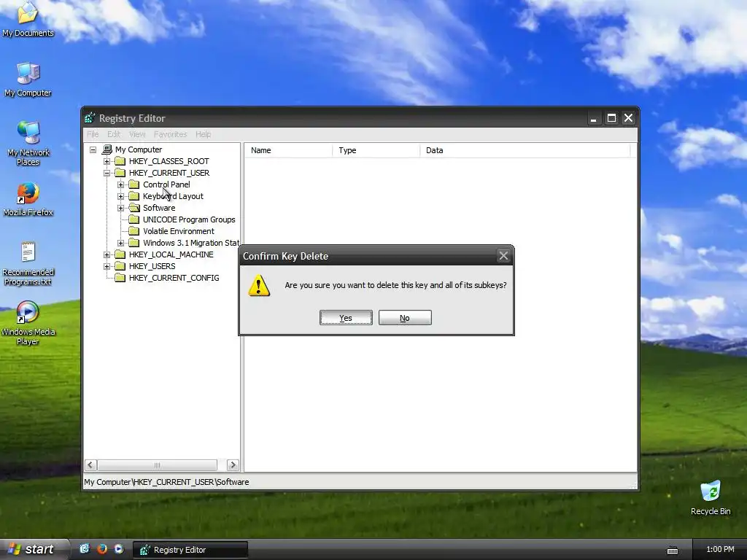Click the Registry Editor taskbar button

coord(190,550)
